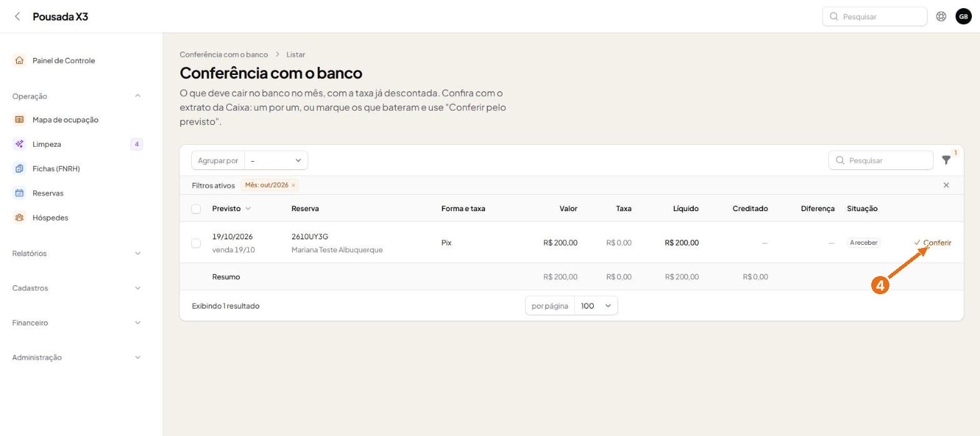Image resolution: width=980 pixels, height=436 pixels.
Task: Collapse the Operação sidebar section
Action: pyautogui.click(x=137, y=96)
